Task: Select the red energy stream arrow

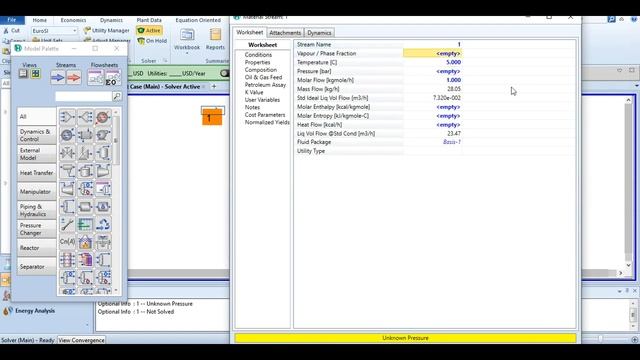Action: (74, 78)
